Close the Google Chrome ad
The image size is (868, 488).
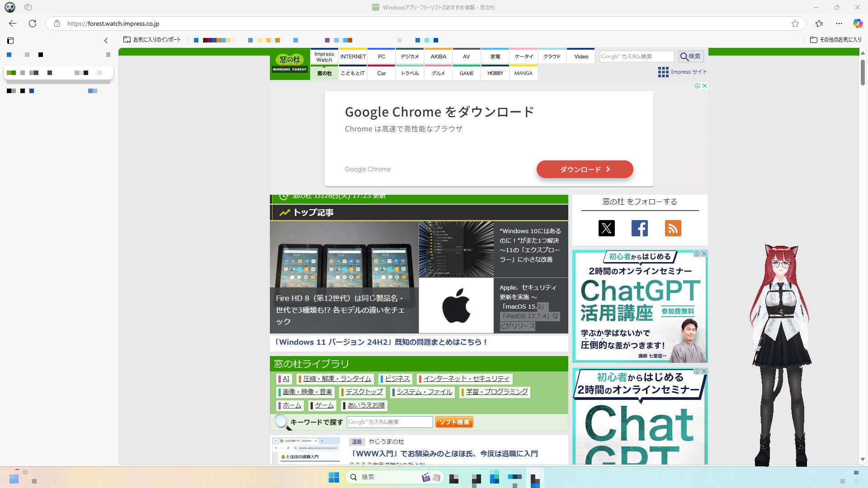point(704,85)
